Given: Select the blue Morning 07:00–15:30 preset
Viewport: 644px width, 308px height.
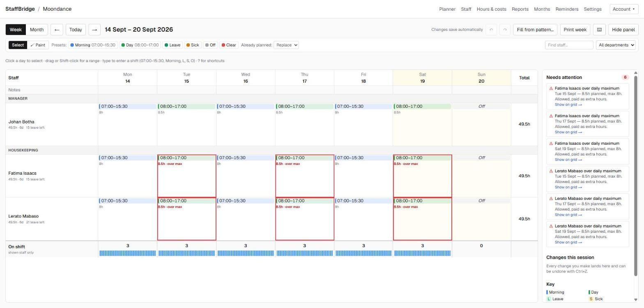Looking at the screenshot, I should pyautogui.click(x=93, y=45).
